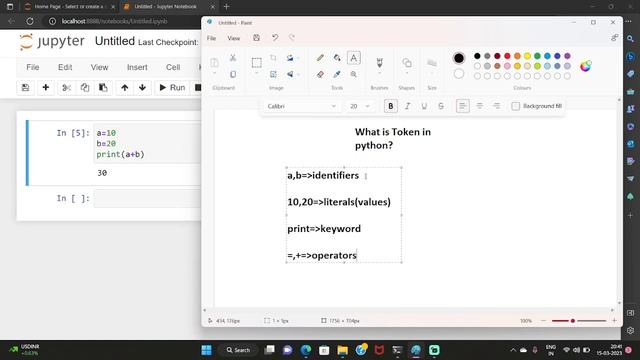Select the Color picker eyedropper tool
The height and width of the screenshot is (360, 640).
337,74
